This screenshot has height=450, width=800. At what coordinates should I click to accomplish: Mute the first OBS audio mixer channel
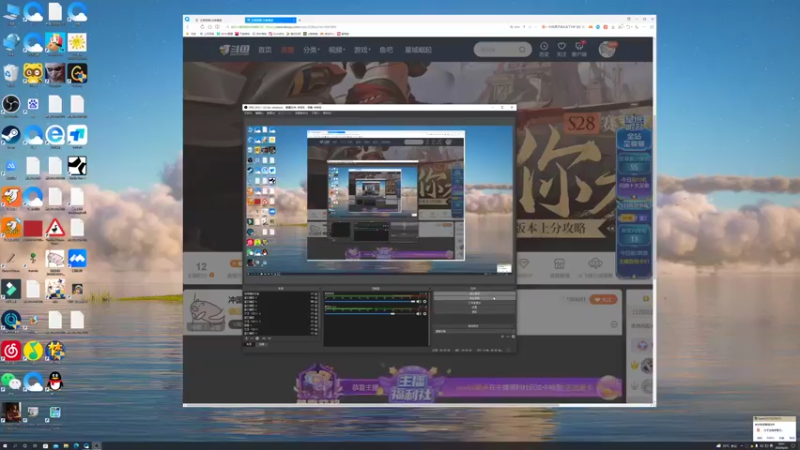(419, 302)
